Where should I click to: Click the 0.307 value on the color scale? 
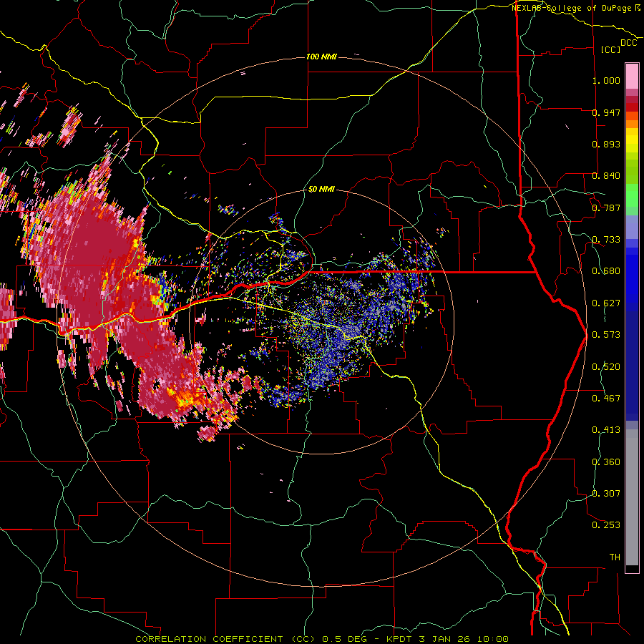tap(606, 494)
